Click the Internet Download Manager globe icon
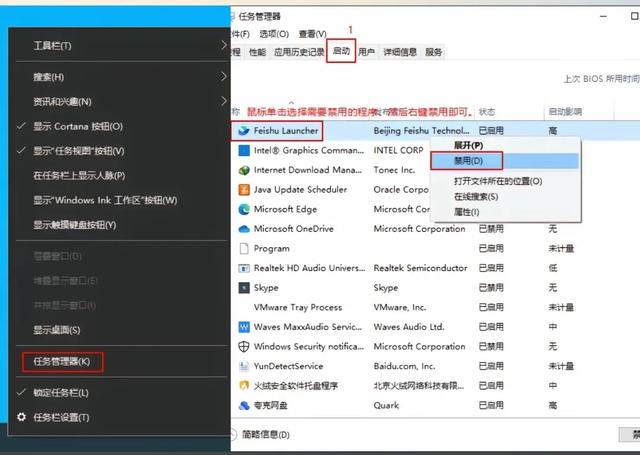Viewport: 640px width, 455px height. [244, 170]
